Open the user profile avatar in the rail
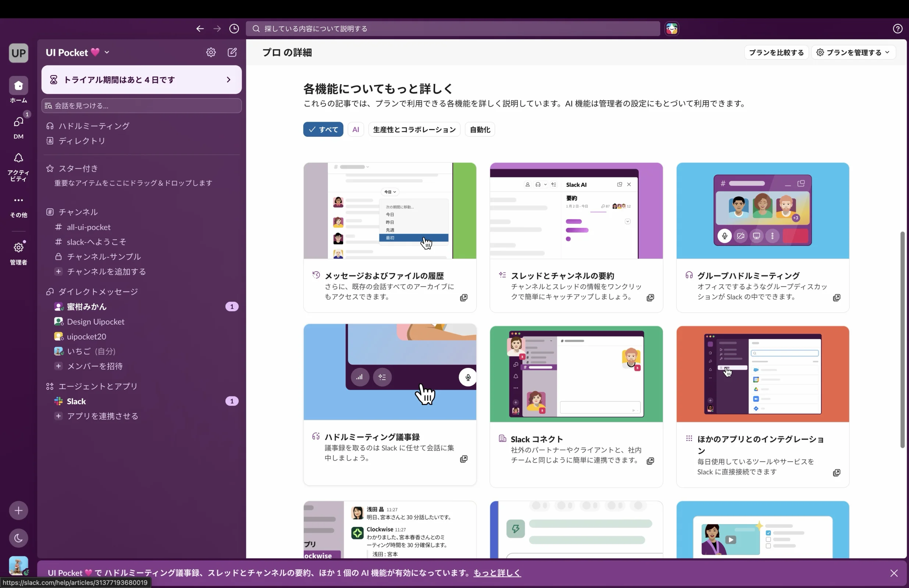Viewport: 909px width, 588px height. tap(18, 566)
